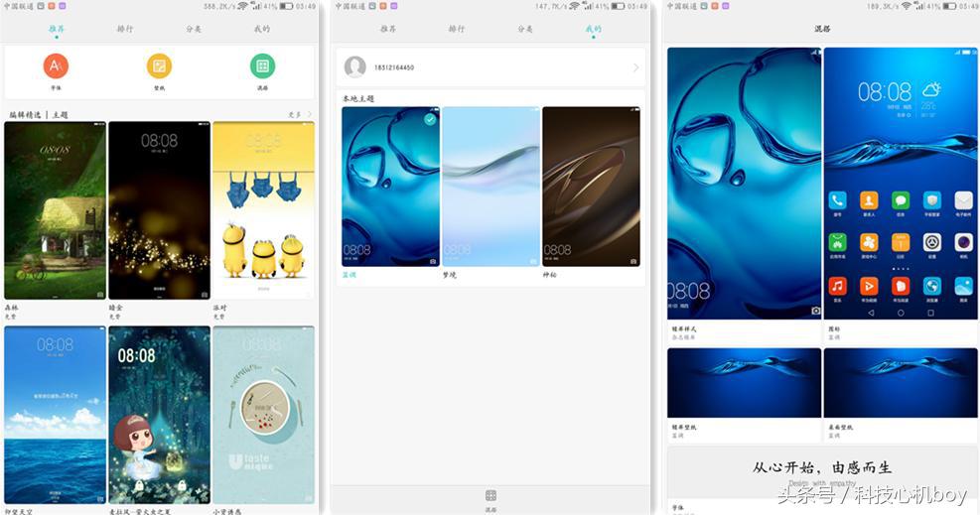Tap the blue globe Browser icon in preview
Image resolution: width=980 pixels, height=515 pixels.
click(x=932, y=286)
